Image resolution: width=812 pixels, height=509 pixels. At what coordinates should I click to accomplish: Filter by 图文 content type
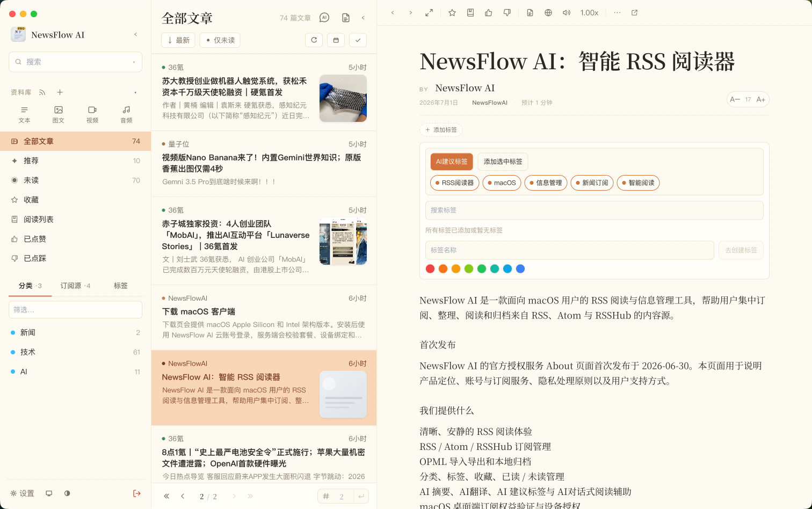click(x=59, y=114)
